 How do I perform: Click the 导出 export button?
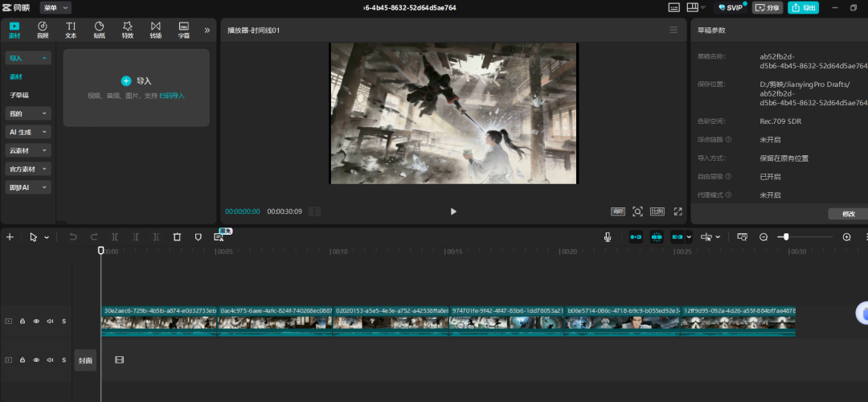pos(803,8)
